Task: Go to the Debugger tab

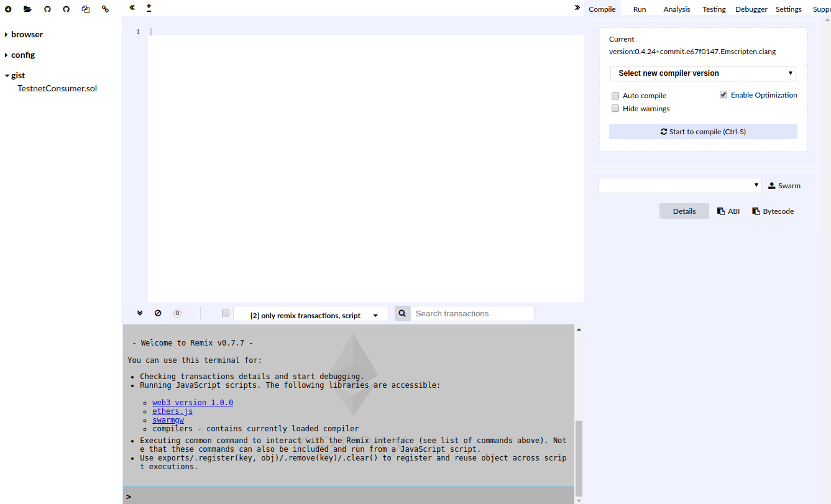Action: tap(751, 9)
